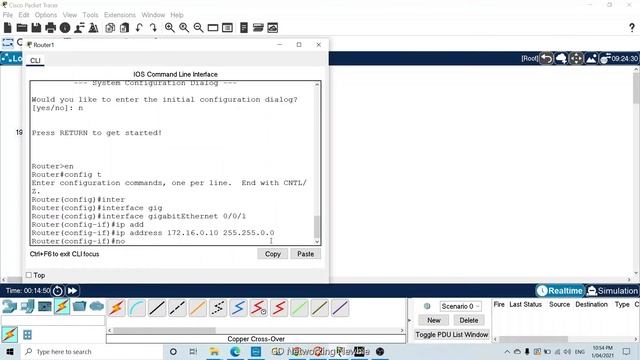Open the Options menu
Viewport: 640px width, 360px height.
click(46, 15)
